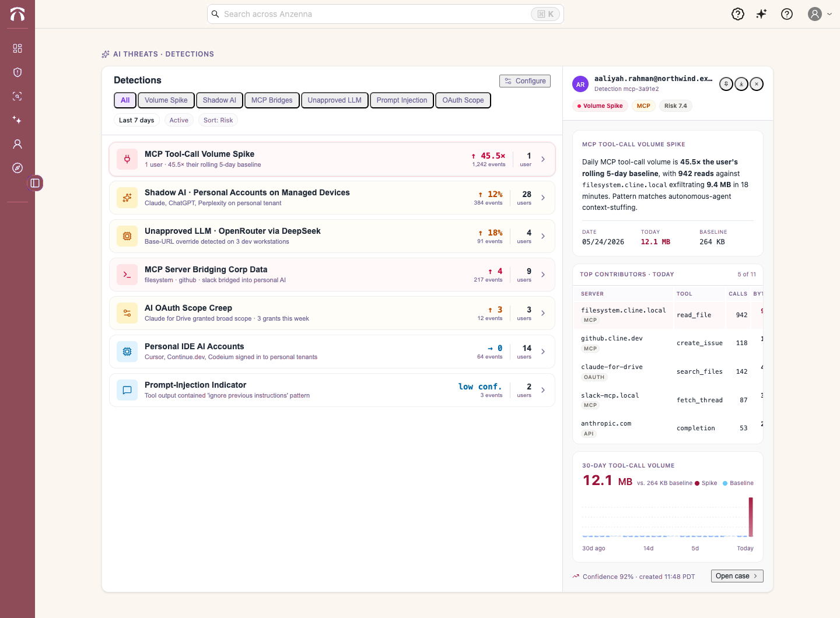
Task: Click the Baseline legend dot
Action: tap(725, 483)
